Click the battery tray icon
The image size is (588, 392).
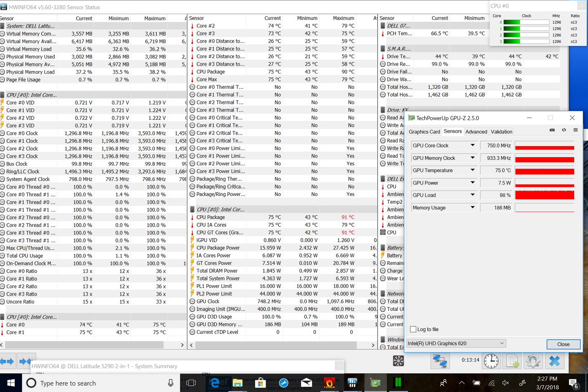[x=476, y=383]
